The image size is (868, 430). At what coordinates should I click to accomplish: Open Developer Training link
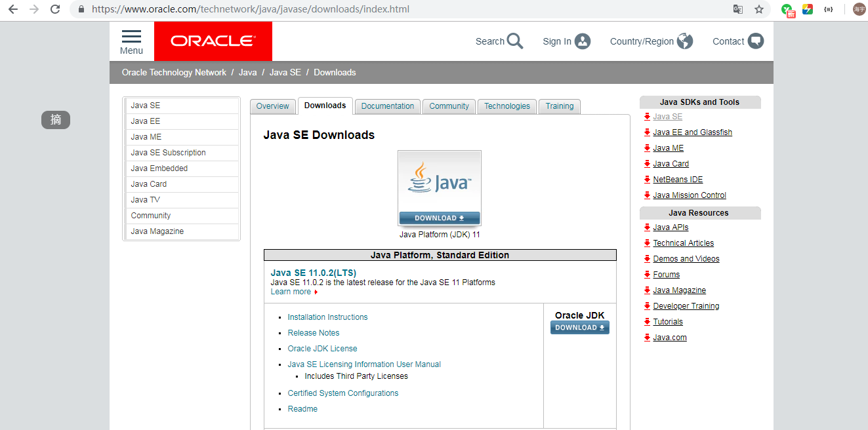(686, 306)
